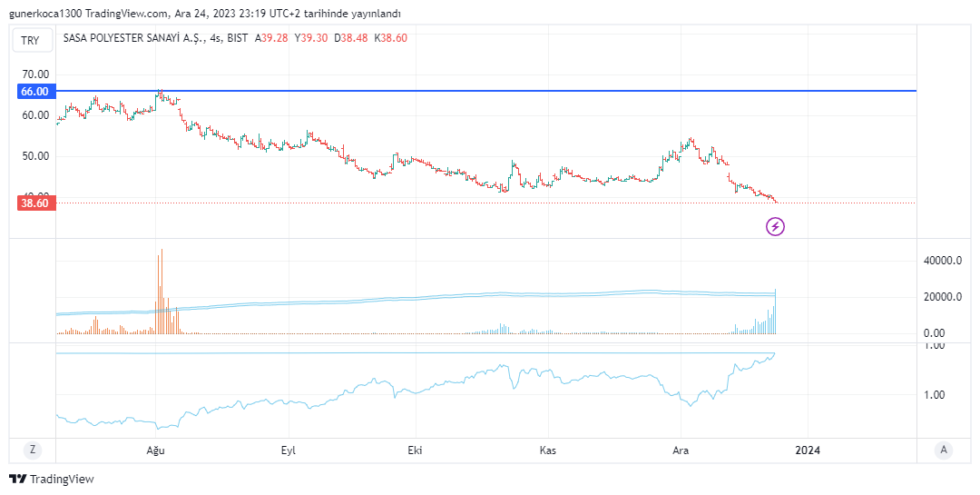The width and height of the screenshot is (980, 495).
Task: Click the BIST exchange label
Action: (238, 38)
